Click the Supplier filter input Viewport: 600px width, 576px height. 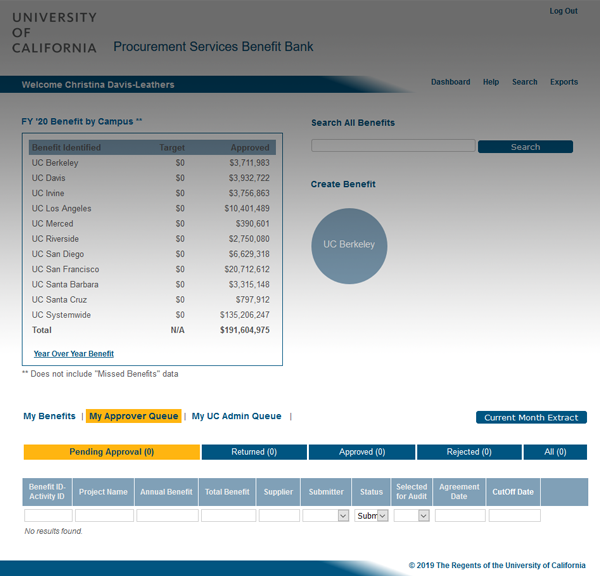point(279,516)
